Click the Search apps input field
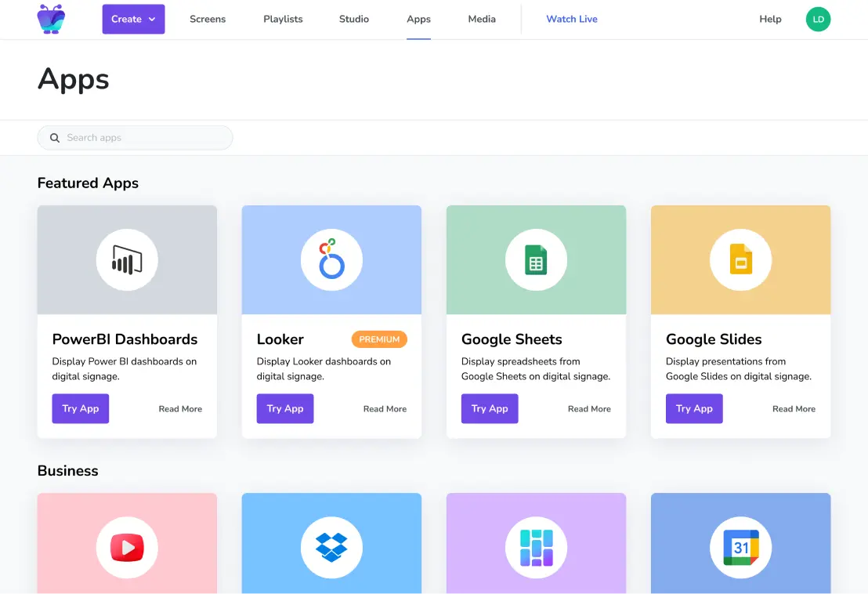This screenshot has width=868, height=594. pos(135,137)
